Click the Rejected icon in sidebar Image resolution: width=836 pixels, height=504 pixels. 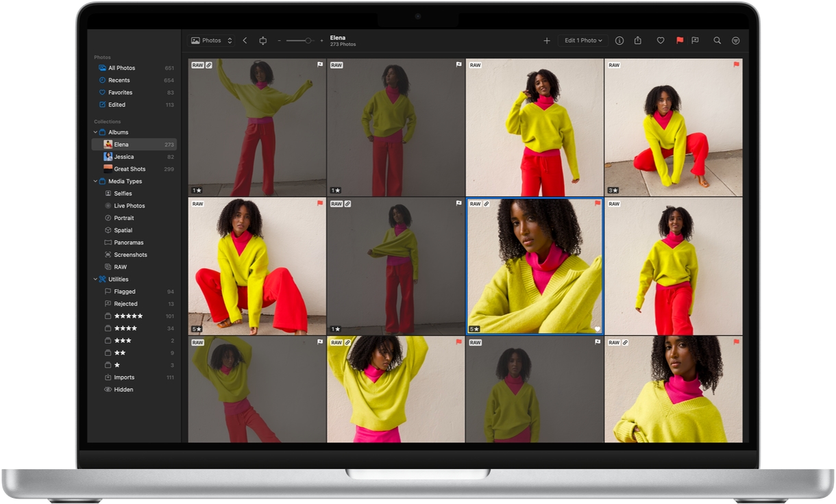pyautogui.click(x=108, y=304)
